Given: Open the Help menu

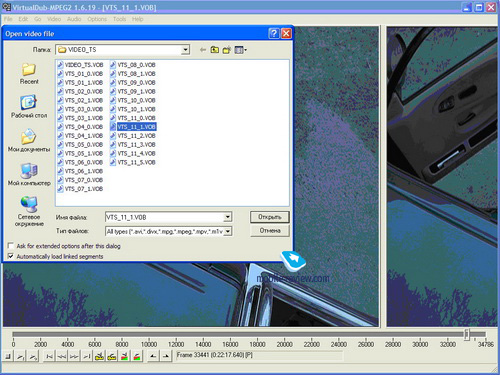Looking at the screenshot, I should coord(137,19).
